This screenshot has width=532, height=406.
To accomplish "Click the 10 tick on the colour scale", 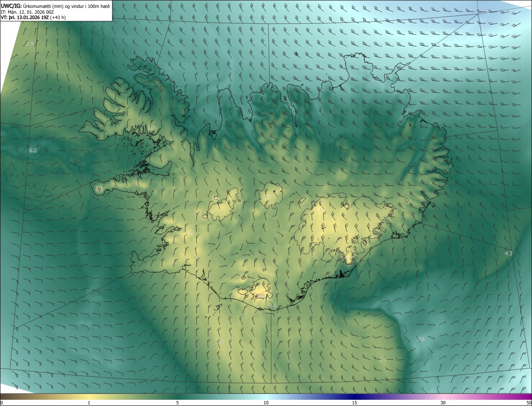I will 266,403.
